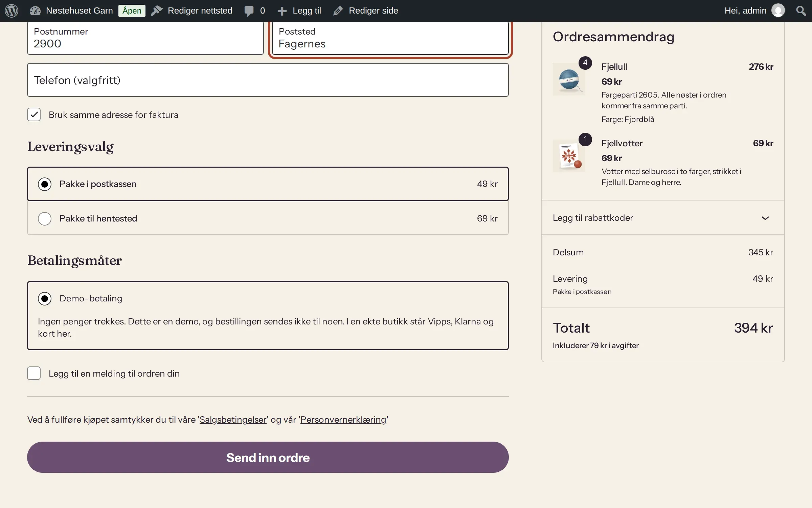Screen dimensions: 812x508
Task: Select the Pakke til hentested radio button
Action: coord(45,219)
